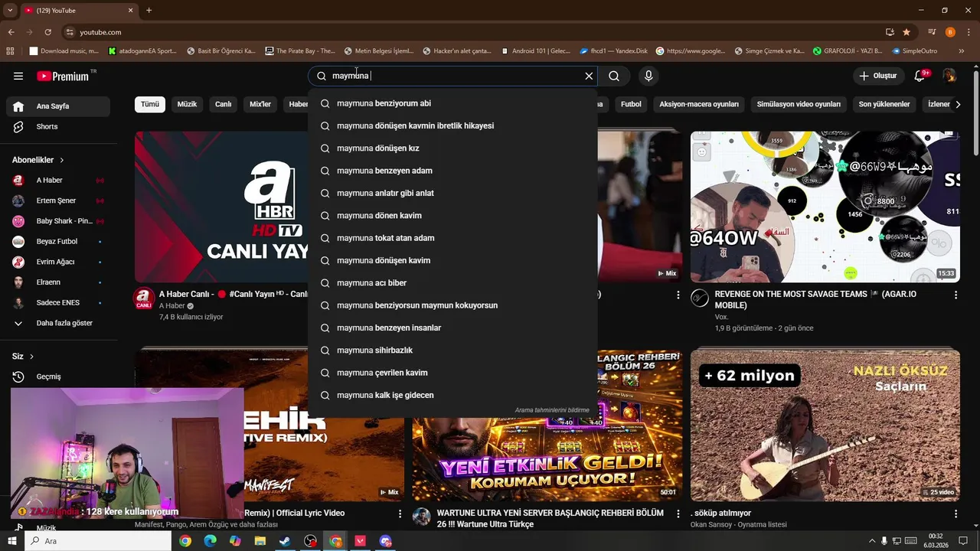Open the Windows Start menu

12,541
